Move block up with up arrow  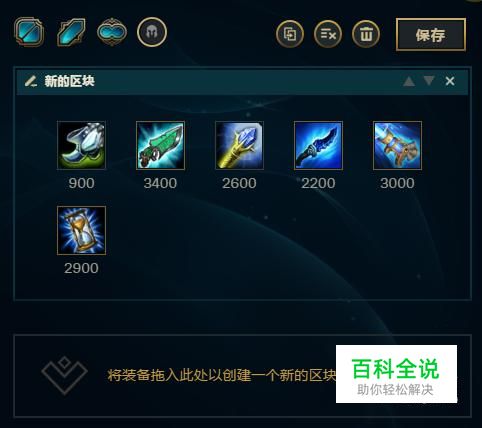pyautogui.click(x=409, y=81)
